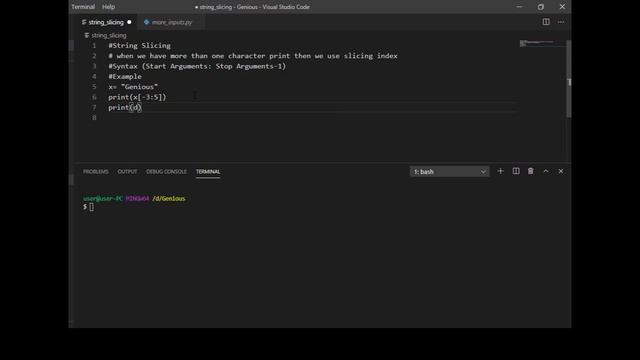
Task: Open the Problems panel tab
Action: tap(96, 172)
